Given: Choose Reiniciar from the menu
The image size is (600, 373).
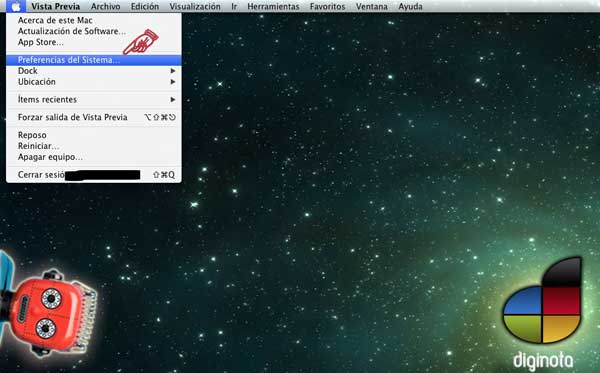Looking at the screenshot, I should pos(94,146).
